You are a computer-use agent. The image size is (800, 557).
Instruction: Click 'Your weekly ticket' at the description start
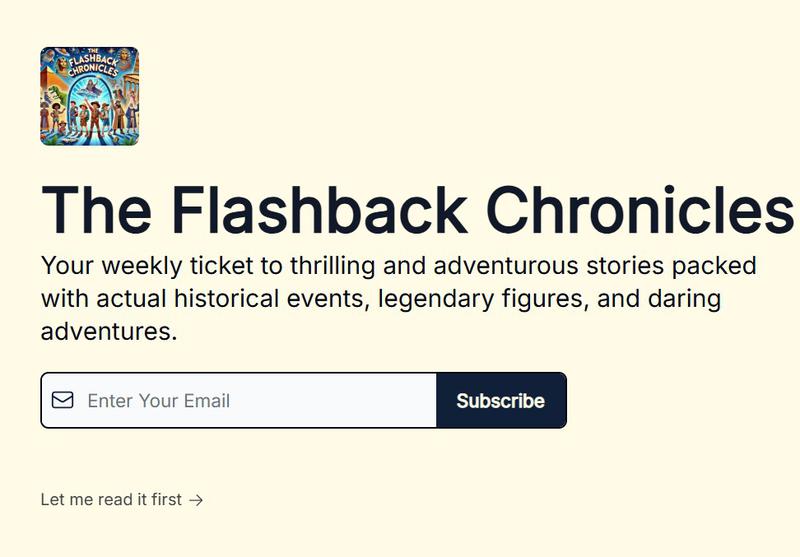[147, 266]
